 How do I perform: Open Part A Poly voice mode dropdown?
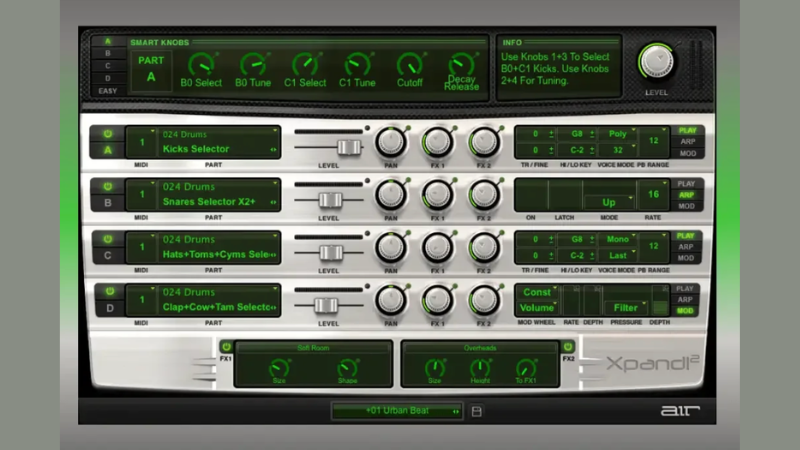click(x=618, y=134)
